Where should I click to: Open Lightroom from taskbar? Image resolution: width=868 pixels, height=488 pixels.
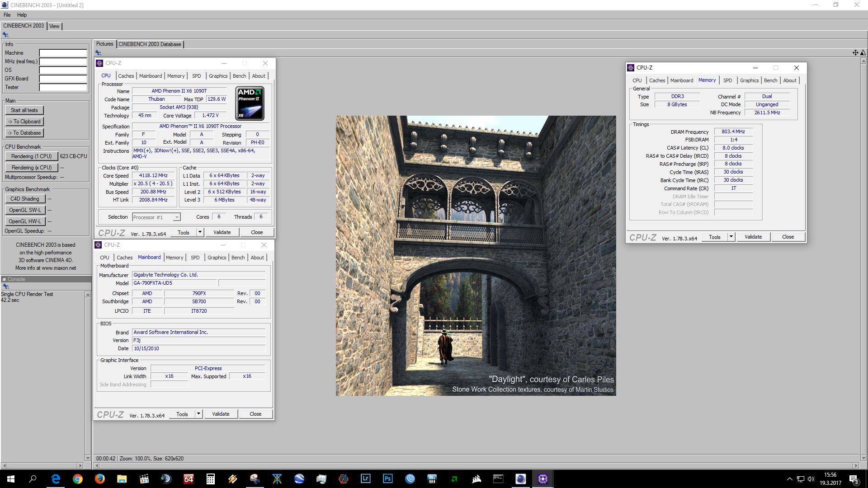point(366,479)
